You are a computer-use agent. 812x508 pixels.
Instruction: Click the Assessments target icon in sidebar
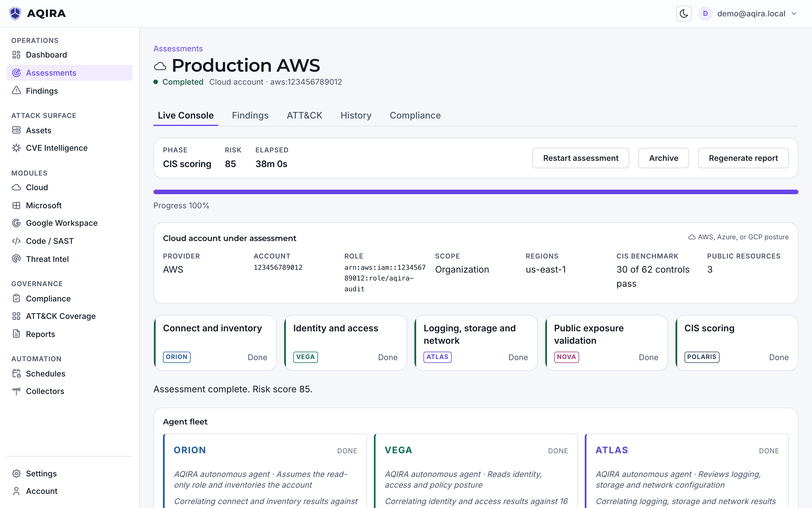click(x=16, y=73)
